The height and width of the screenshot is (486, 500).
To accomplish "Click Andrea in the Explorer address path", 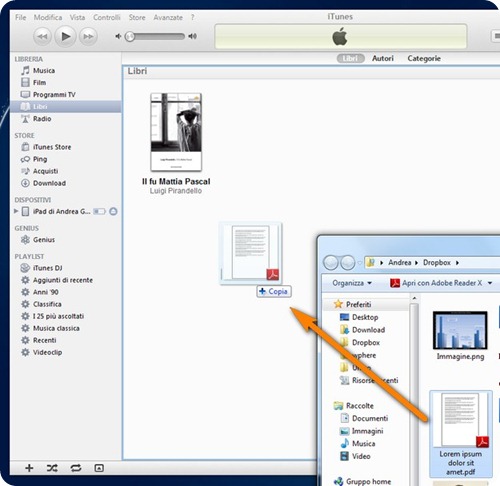I will 399,263.
